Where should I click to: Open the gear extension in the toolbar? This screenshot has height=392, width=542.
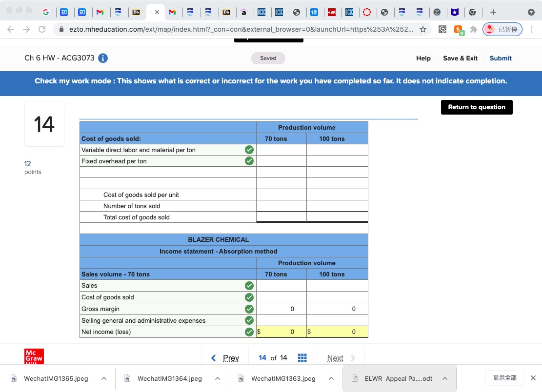click(x=442, y=30)
